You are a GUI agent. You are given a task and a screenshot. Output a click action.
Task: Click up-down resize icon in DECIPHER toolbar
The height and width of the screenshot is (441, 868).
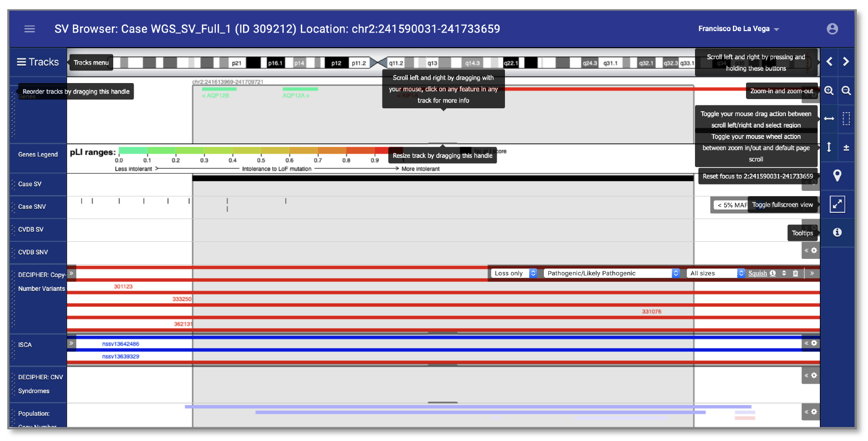(784, 273)
